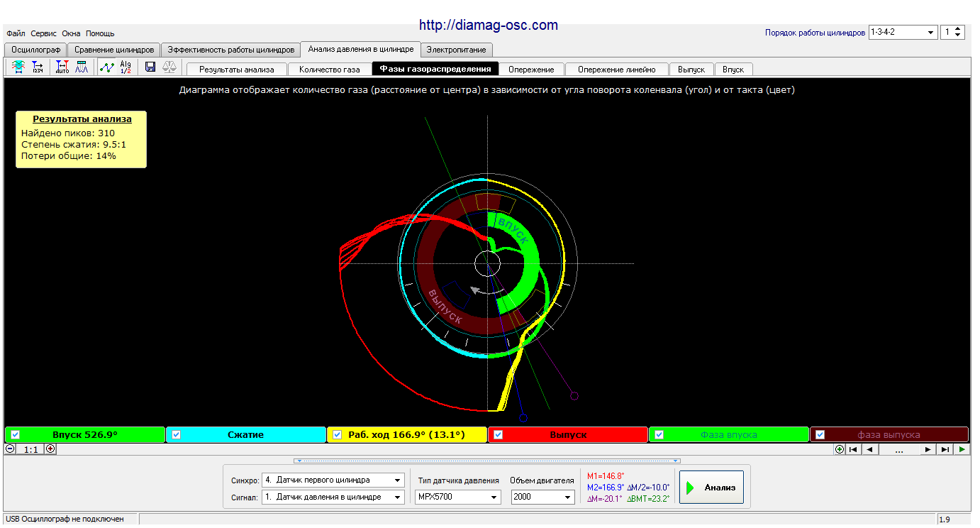The image size is (980, 528).
Task: Open the Окна menu
Action: pyautogui.click(x=71, y=33)
